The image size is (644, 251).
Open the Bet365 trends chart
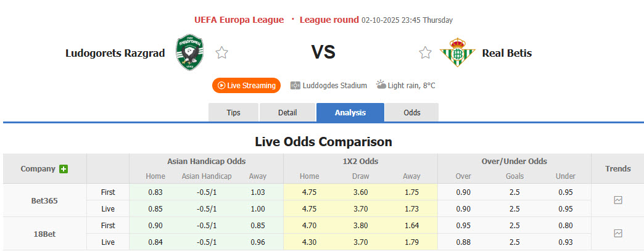coord(618,200)
